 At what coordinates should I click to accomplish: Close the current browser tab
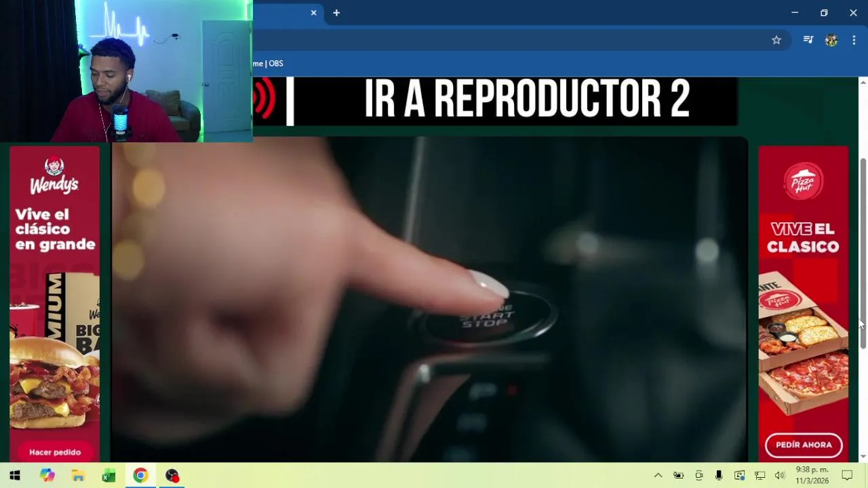click(313, 13)
